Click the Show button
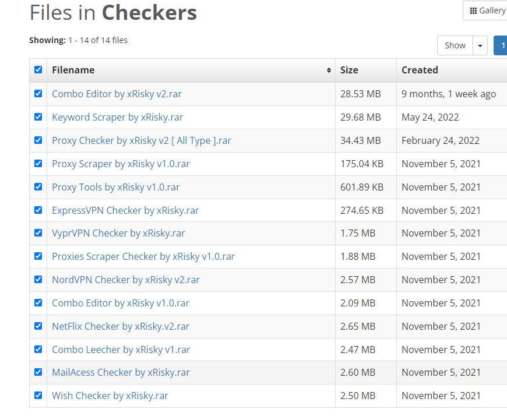 pyautogui.click(x=455, y=45)
